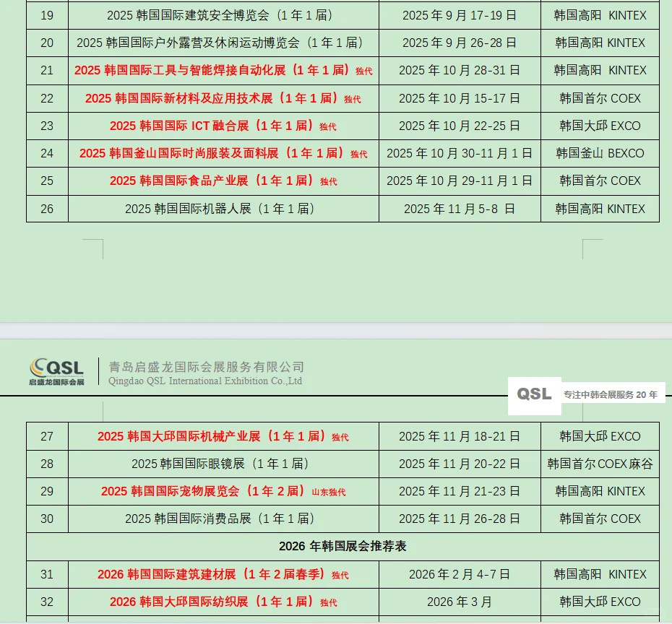This screenshot has width=672, height=624.
Task: Click date cell '2025 年 11 月 21-23 日'
Action: (460, 491)
